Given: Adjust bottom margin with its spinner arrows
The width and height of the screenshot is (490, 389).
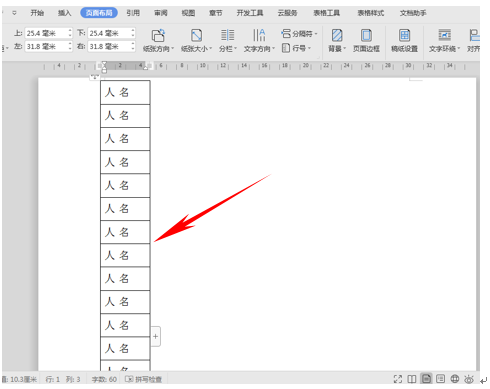Looking at the screenshot, I should coord(133,33).
